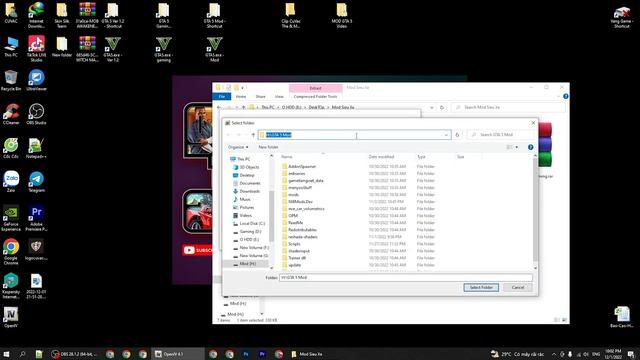Image resolution: width=640 pixels, height=360 pixels.
Task: Open the Notepad++ desktop icon
Action: 36,148
